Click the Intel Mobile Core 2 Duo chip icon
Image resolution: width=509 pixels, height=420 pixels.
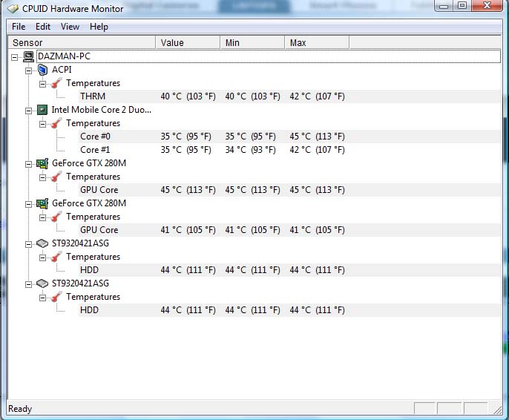42,110
